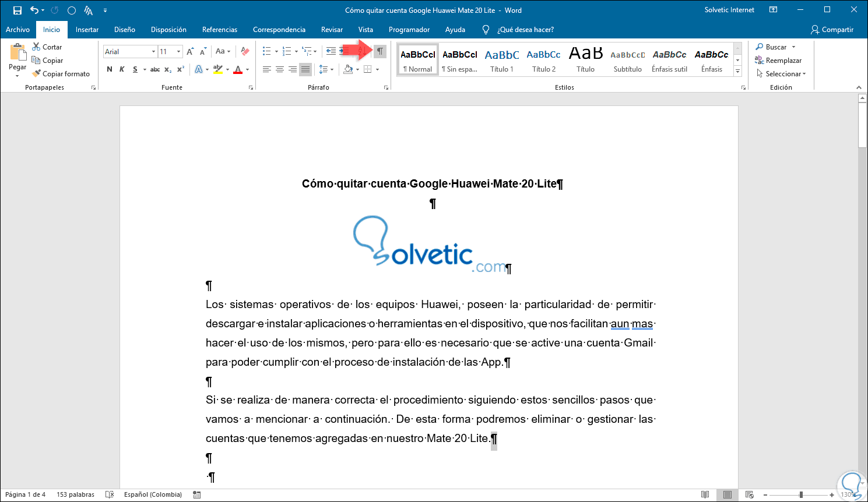Screen dimensions: 868x502
Task: Expand the styles gallery with More arrow
Action: pos(737,72)
